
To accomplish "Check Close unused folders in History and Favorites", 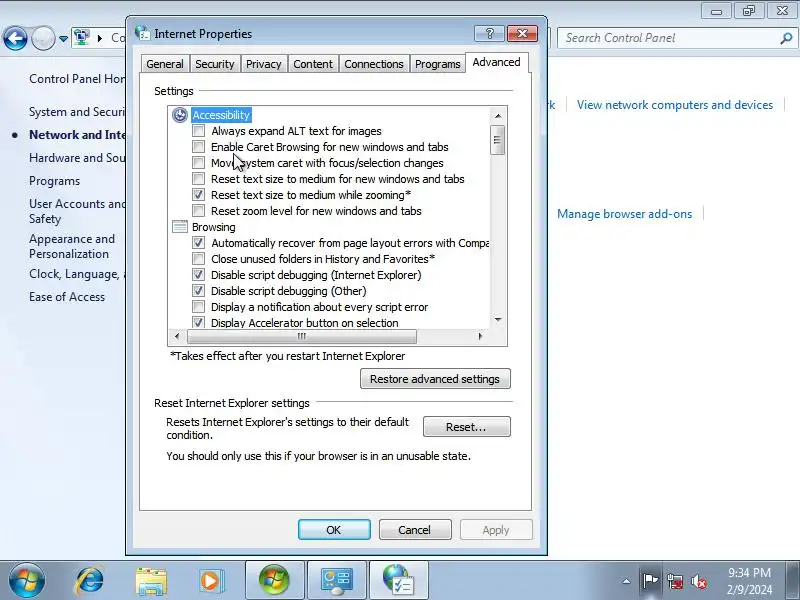I will (198, 259).
